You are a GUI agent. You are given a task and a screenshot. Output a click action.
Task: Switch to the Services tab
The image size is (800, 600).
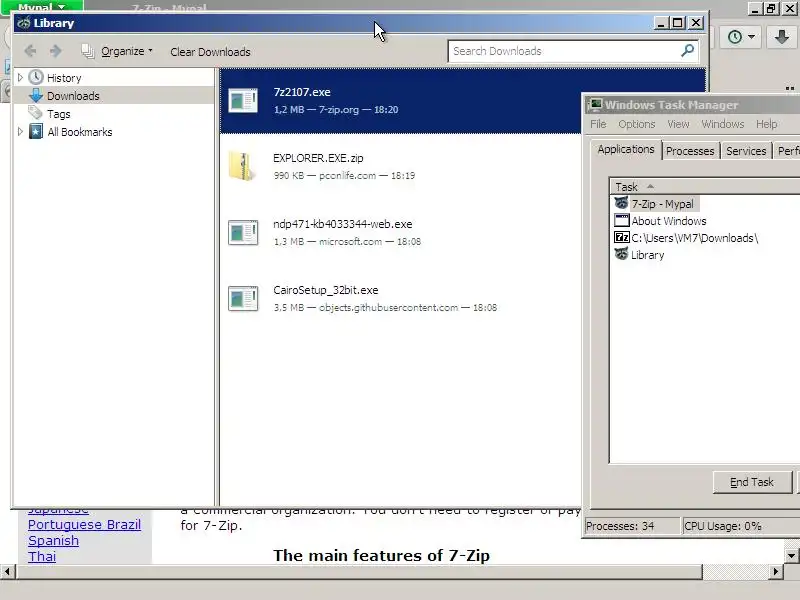[x=746, y=151]
